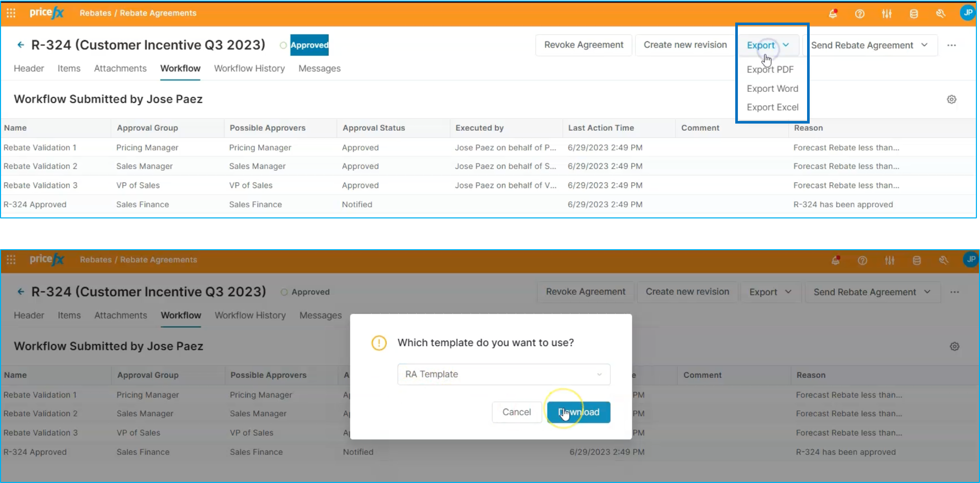Open notifications bell in bottom header
The width and height of the screenshot is (980, 483).
click(835, 260)
